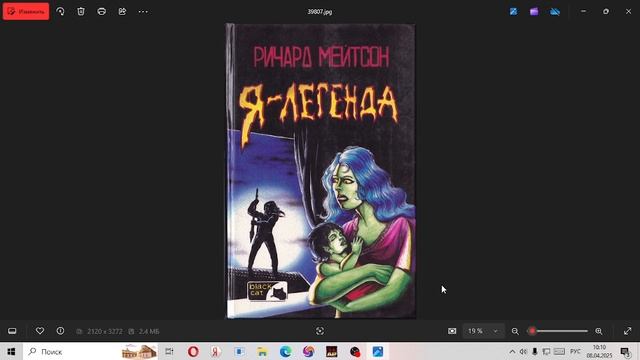Open the blue Designer app icon in title bar
Viewport: 640px width, 360px height.
tap(513, 11)
